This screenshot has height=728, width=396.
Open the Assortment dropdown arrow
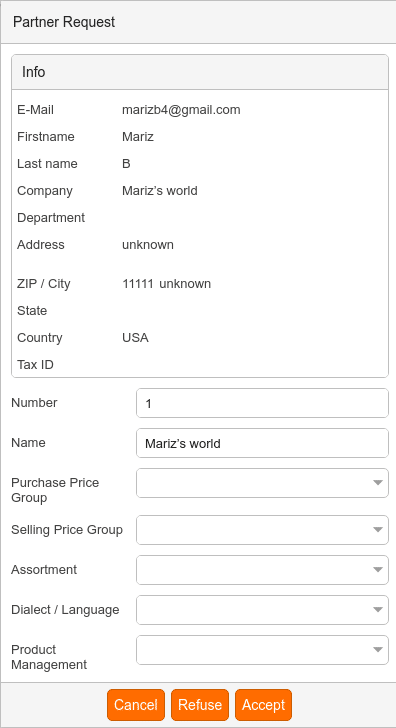tap(378, 570)
